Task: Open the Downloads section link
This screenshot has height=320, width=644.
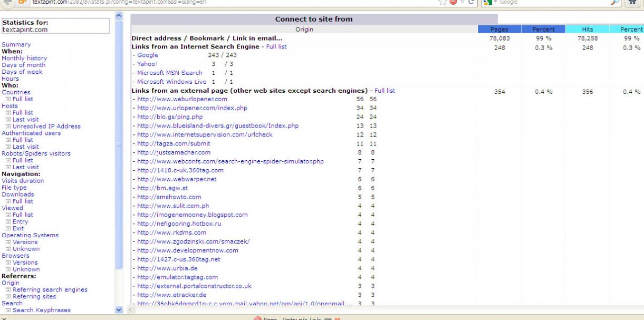Action: click(18, 195)
